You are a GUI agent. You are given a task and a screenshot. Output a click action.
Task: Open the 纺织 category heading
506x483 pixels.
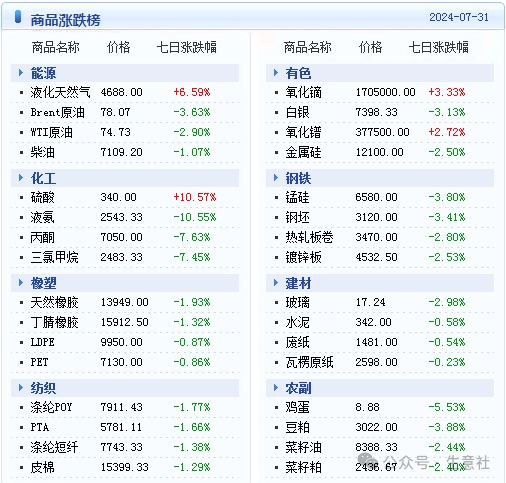point(43,388)
